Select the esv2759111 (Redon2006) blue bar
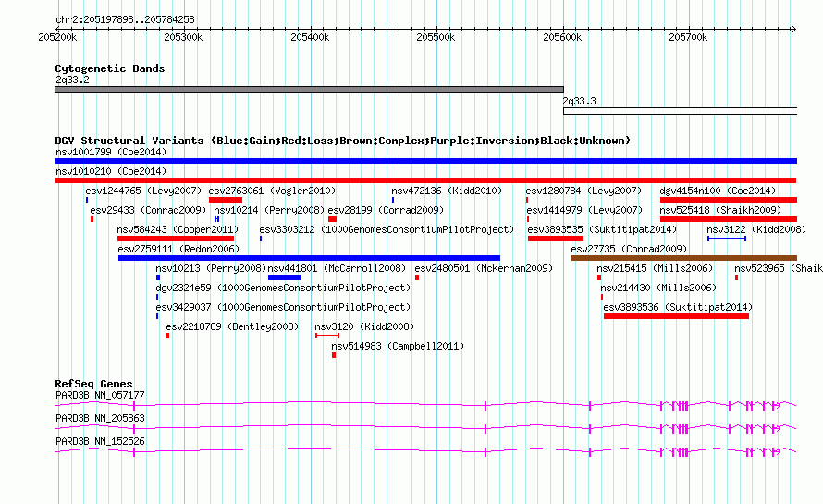Viewport: 823px width, 504px height. click(x=309, y=258)
